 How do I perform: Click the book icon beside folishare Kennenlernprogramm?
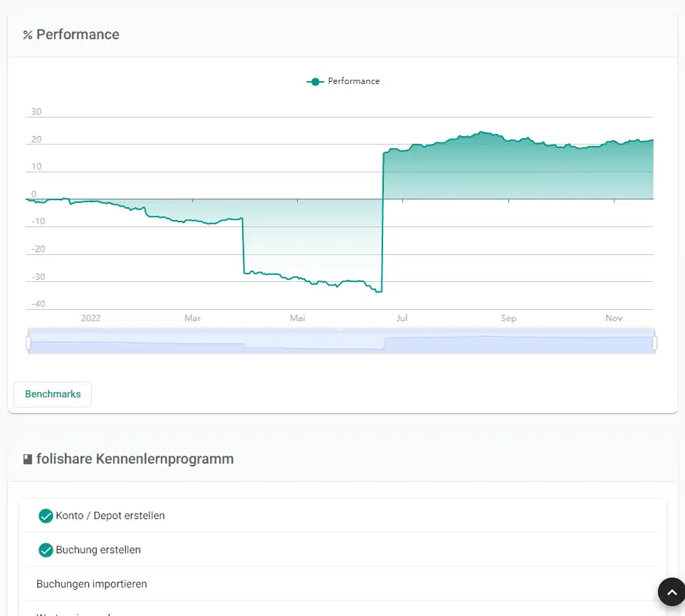pos(28,459)
